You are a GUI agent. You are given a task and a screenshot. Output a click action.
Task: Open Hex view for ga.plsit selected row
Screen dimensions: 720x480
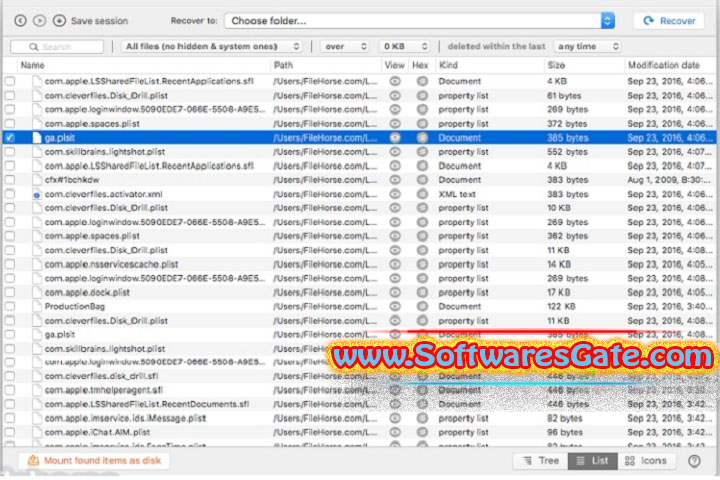point(422,137)
